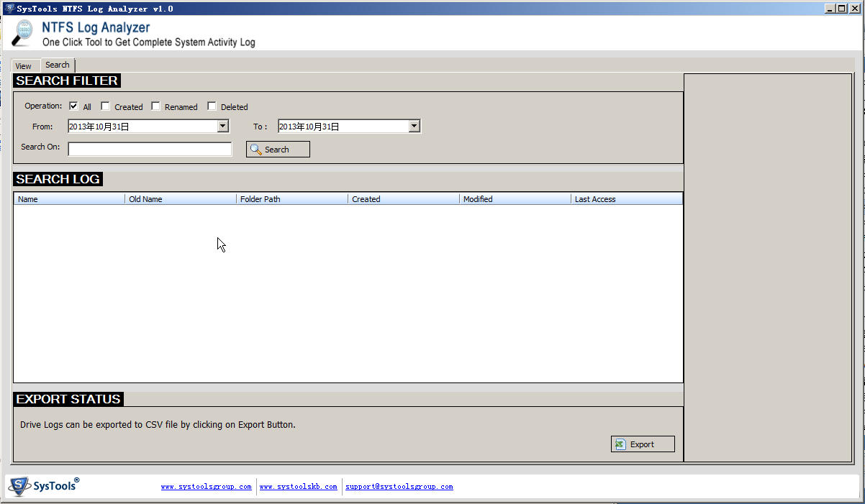Open the To date dropdown
865x504 pixels.
[x=415, y=127]
